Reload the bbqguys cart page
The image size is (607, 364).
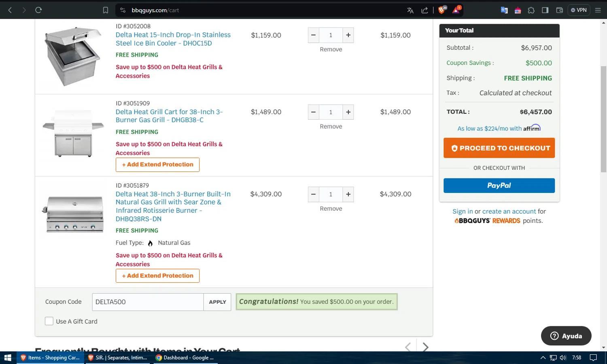(x=38, y=10)
